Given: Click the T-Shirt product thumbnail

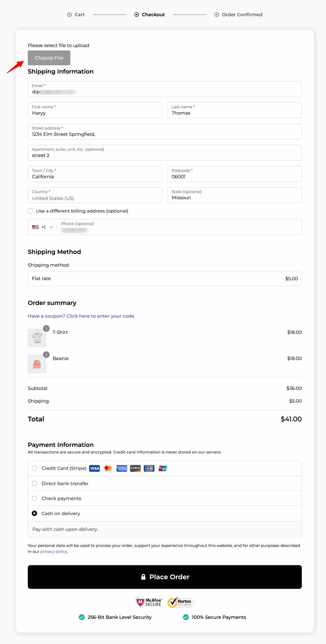Looking at the screenshot, I should (x=37, y=338).
